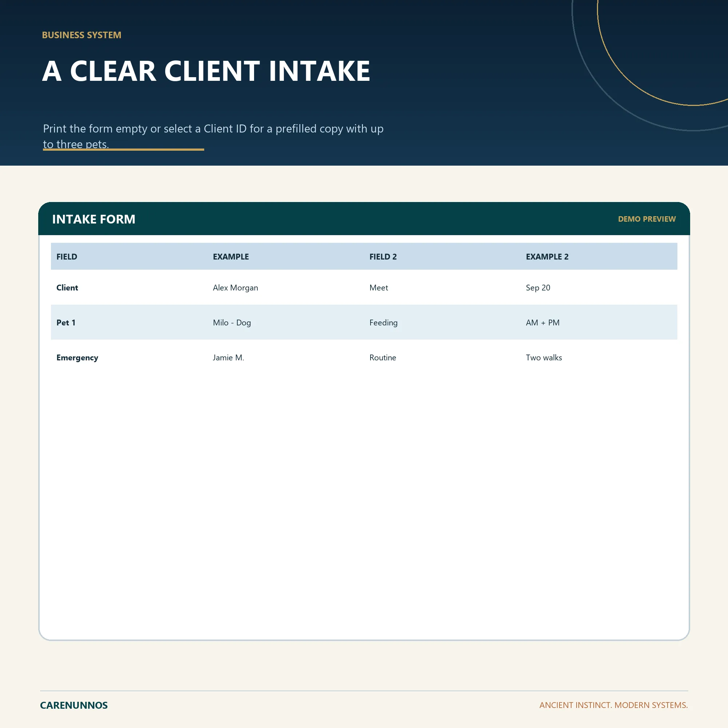Click the EXAMPLE 2 column header

547,257
